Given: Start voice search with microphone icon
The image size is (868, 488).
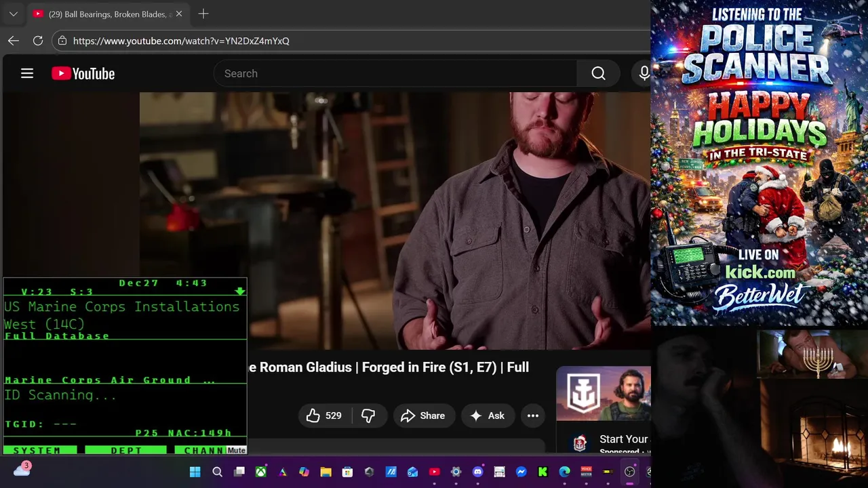Looking at the screenshot, I should [644, 73].
